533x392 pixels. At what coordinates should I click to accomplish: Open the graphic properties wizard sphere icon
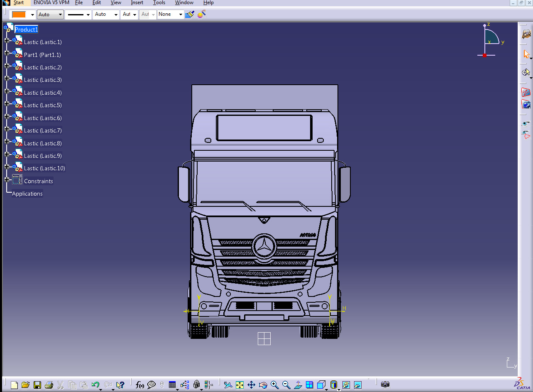click(x=202, y=14)
